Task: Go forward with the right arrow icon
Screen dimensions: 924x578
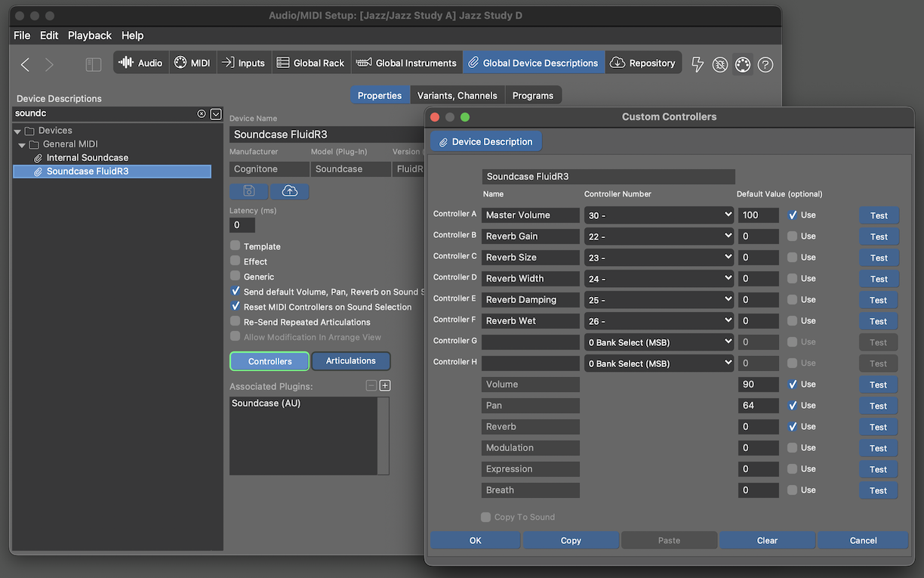Action: (49, 65)
